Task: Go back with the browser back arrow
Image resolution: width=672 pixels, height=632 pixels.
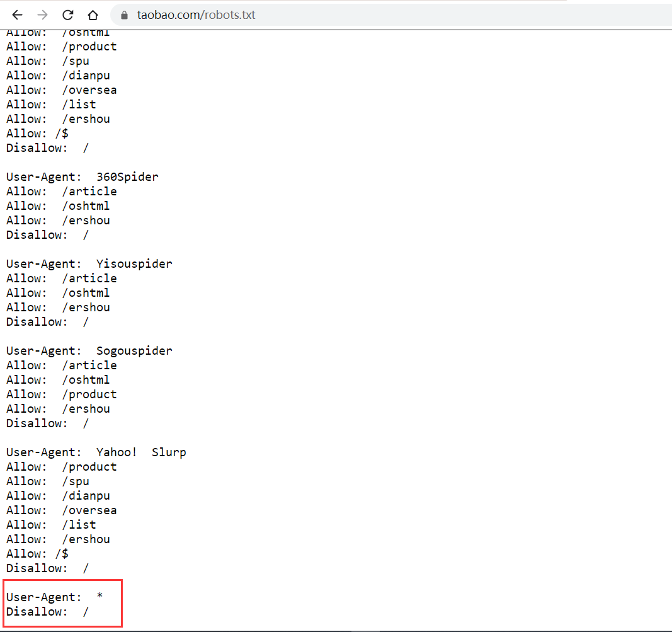Action: (17, 15)
